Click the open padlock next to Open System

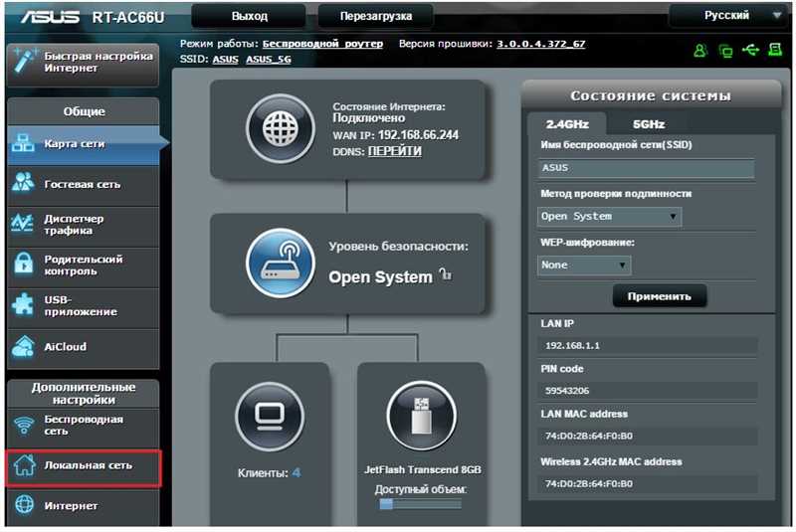(x=445, y=274)
